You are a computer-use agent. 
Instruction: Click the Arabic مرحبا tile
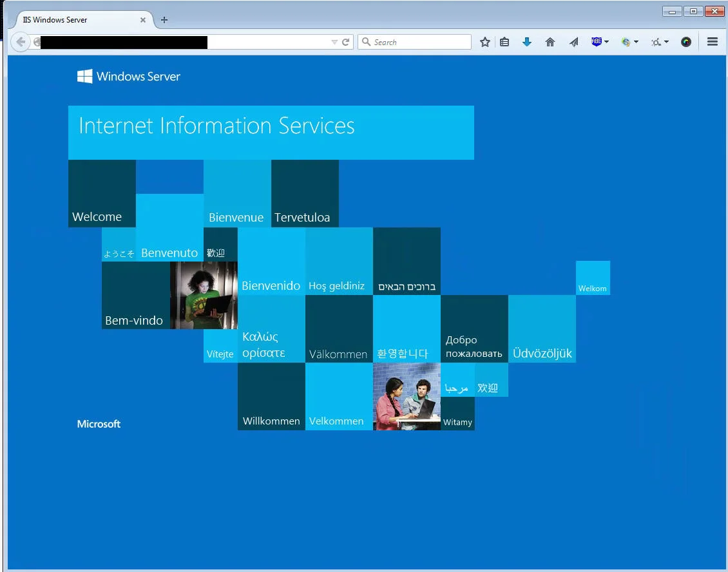click(457, 380)
